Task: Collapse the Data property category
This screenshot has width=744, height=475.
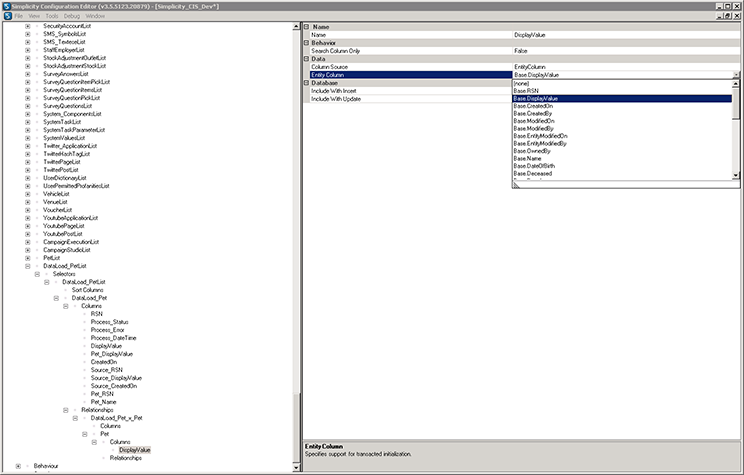Action: 307,59
